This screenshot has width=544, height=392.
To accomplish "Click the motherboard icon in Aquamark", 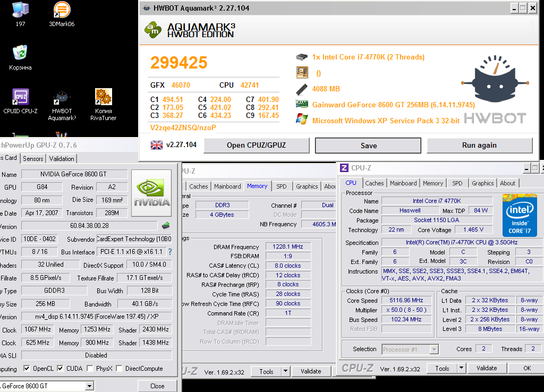I will tap(302, 73).
